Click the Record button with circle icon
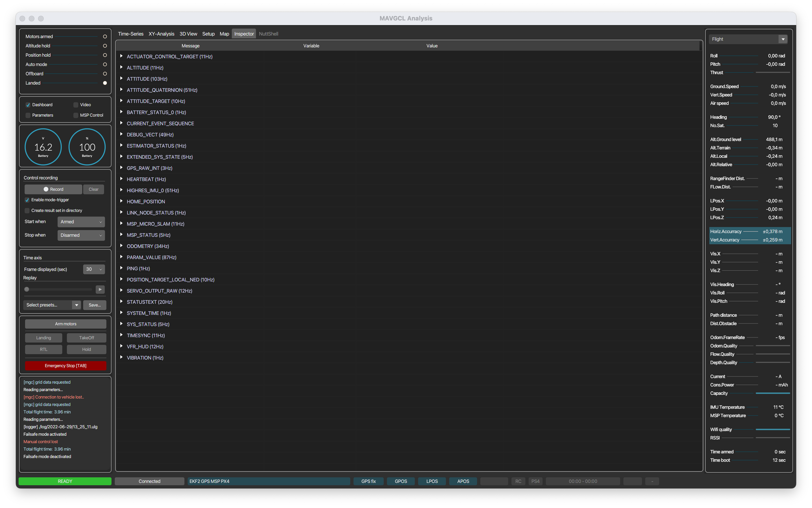Image resolution: width=812 pixels, height=508 pixels. click(53, 189)
